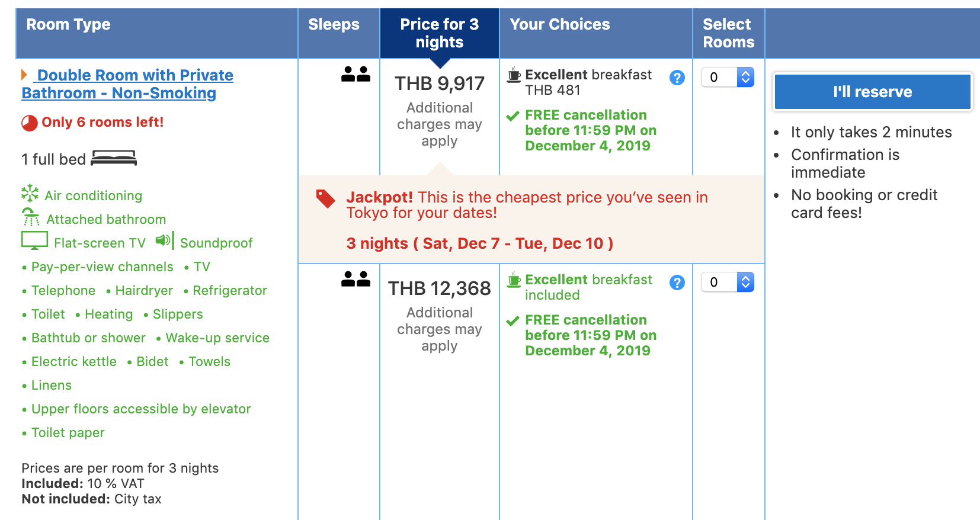Expand room details via orange triangle arrow
Image resolution: width=980 pixels, height=520 pixels.
(x=24, y=75)
